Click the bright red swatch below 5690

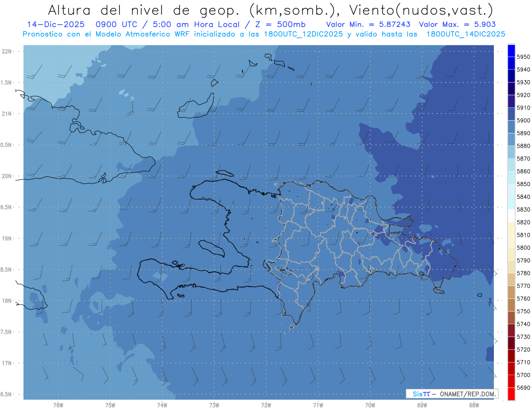511,394
